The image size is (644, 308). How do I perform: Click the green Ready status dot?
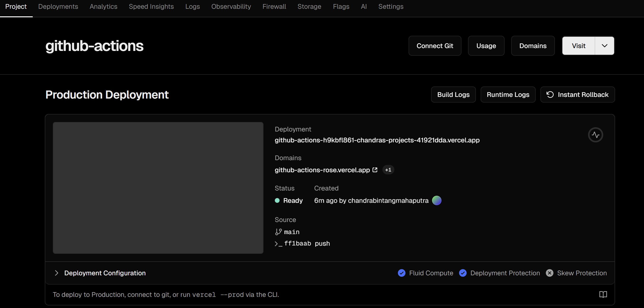(277, 201)
